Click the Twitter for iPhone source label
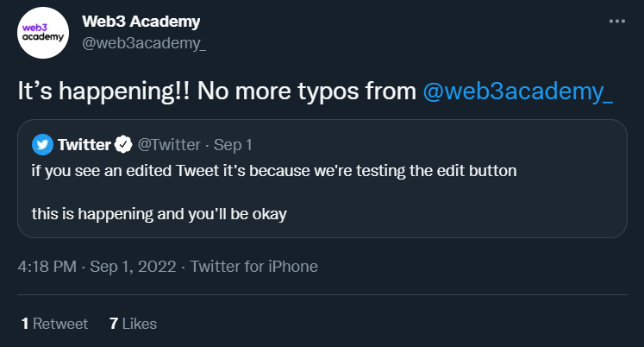The image size is (644, 347). click(x=254, y=267)
